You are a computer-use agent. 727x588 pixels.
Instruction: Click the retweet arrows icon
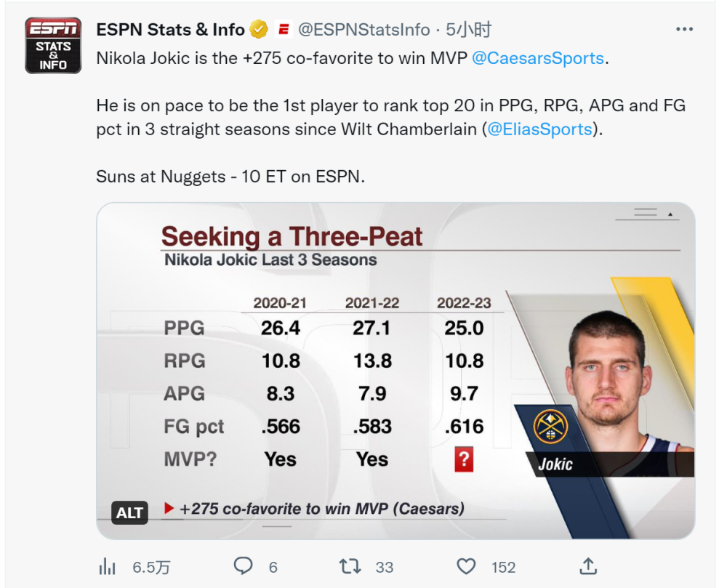[350, 566]
